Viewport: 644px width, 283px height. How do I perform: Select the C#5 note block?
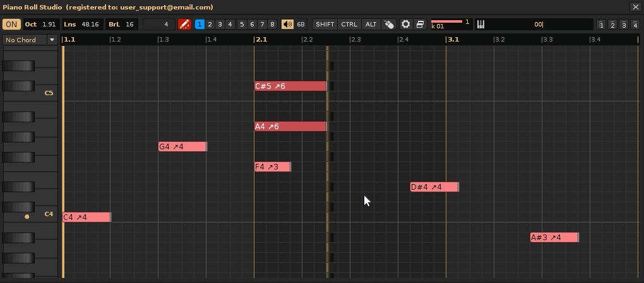[x=290, y=86]
